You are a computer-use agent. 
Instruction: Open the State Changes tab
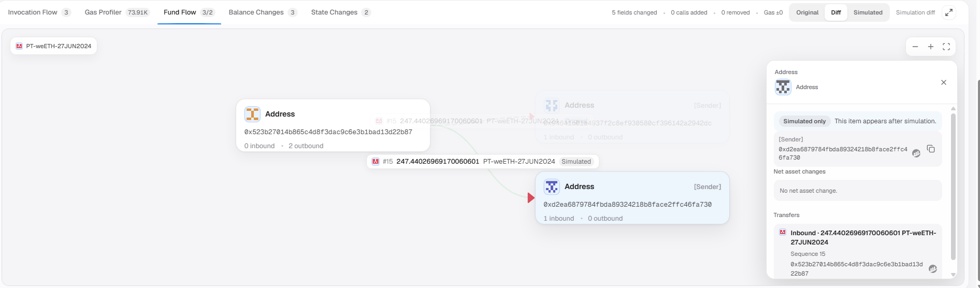click(x=341, y=12)
